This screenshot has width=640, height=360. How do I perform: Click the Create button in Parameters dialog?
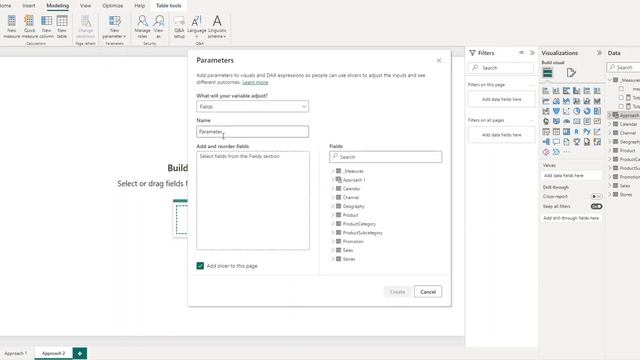[x=397, y=292]
